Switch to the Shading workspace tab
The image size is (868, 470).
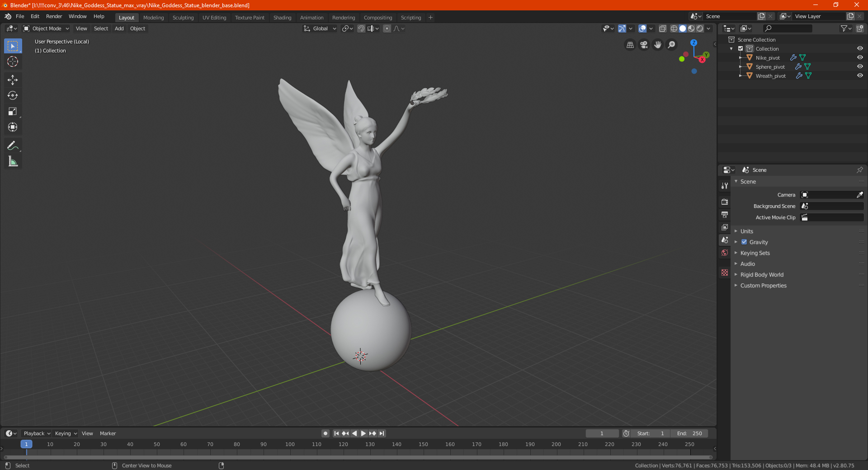pyautogui.click(x=282, y=18)
